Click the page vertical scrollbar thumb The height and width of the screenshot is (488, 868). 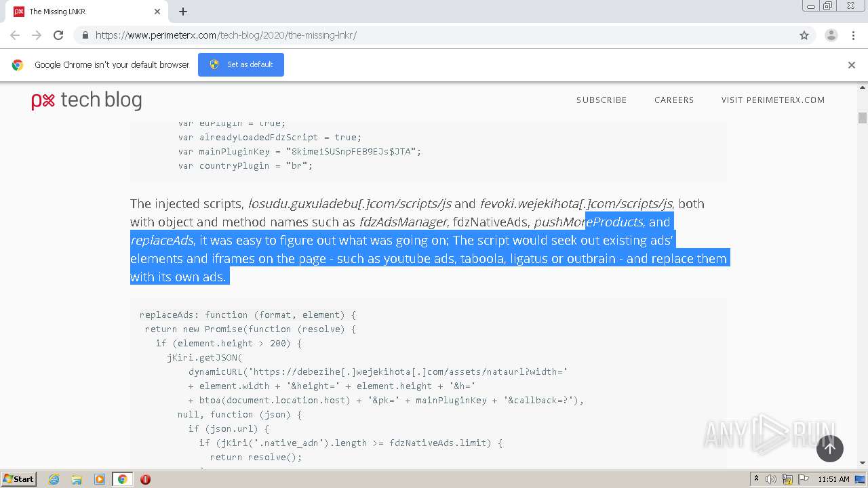pyautogui.click(x=863, y=118)
